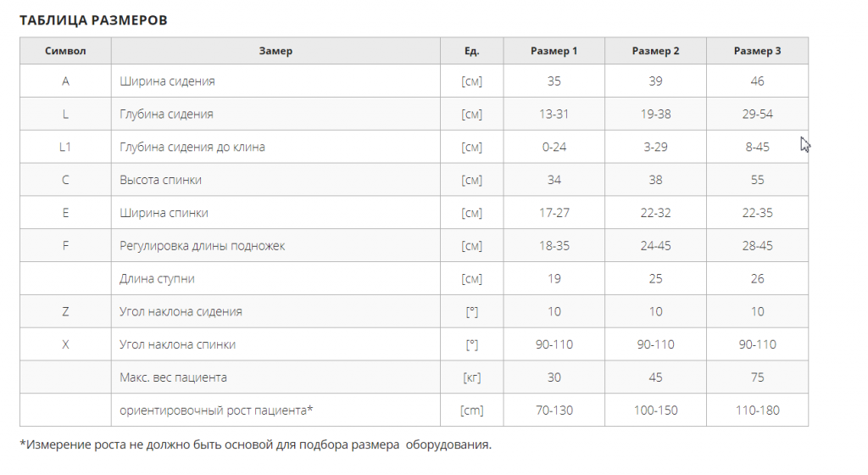This screenshot has width=868, height=475.
Task: Click max weight value 75 in Размер 3
Action: (757, 377)
